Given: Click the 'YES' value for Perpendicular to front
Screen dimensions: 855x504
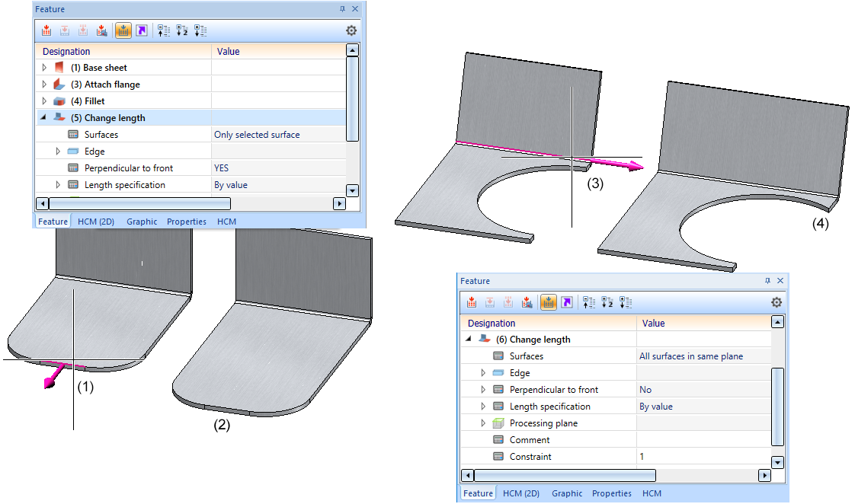Looking at the screenshot, I should pos(222,168).
